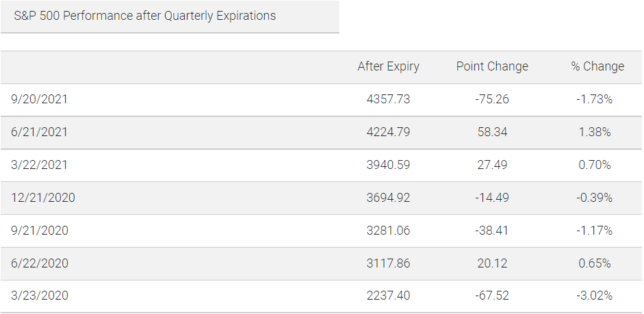Select the 9/20/2021 row date
This screenshot has height=314, width=644.
pyautogui.click(x=39, y=99)
